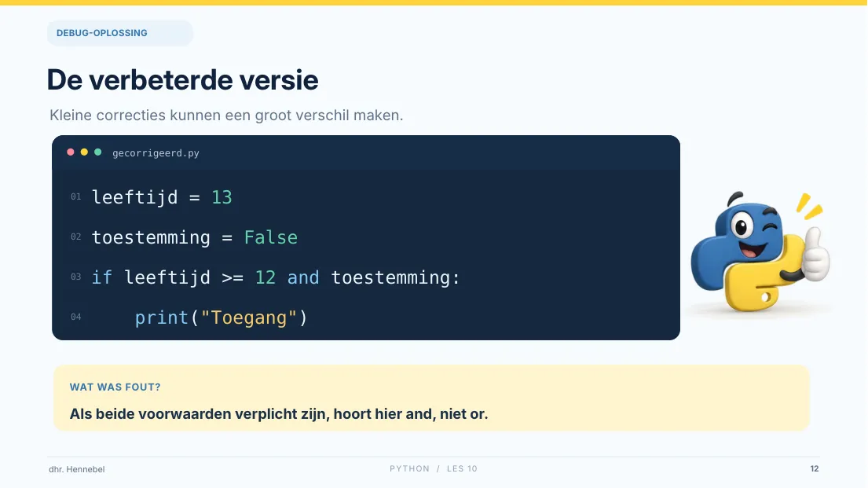
Task: Click the 'De verbeterde versie' heading
Action: 183,80
